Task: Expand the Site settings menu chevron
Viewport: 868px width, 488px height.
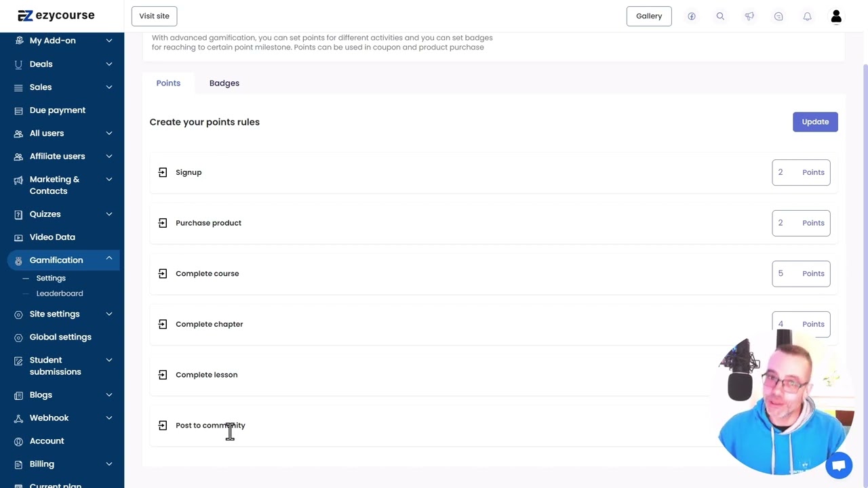Action: pyautogui.click(x=108, y=314)
